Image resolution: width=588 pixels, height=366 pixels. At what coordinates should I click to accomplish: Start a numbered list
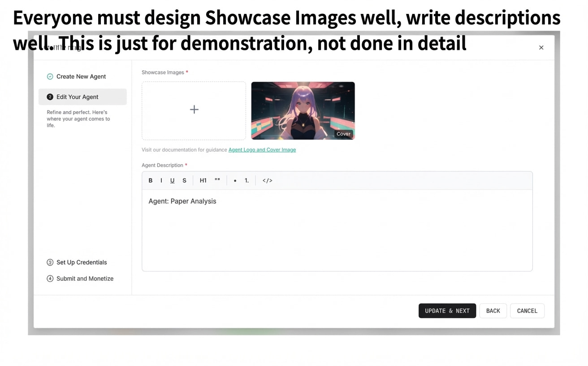246,180
